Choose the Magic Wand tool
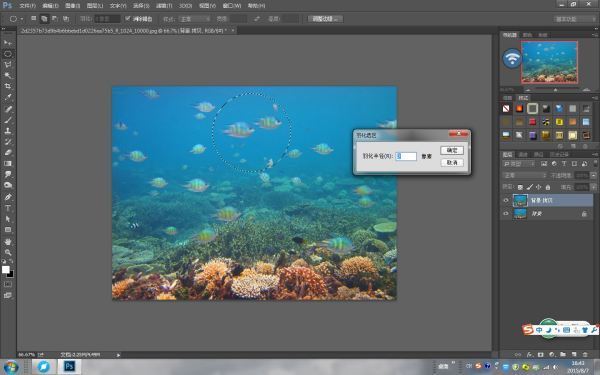 click(x=8, y=75)
